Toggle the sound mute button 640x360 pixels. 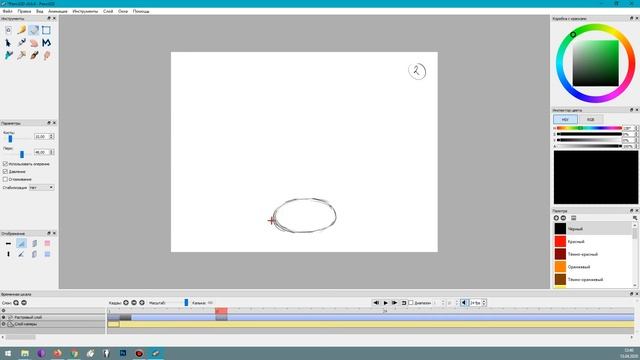(464, 303)
